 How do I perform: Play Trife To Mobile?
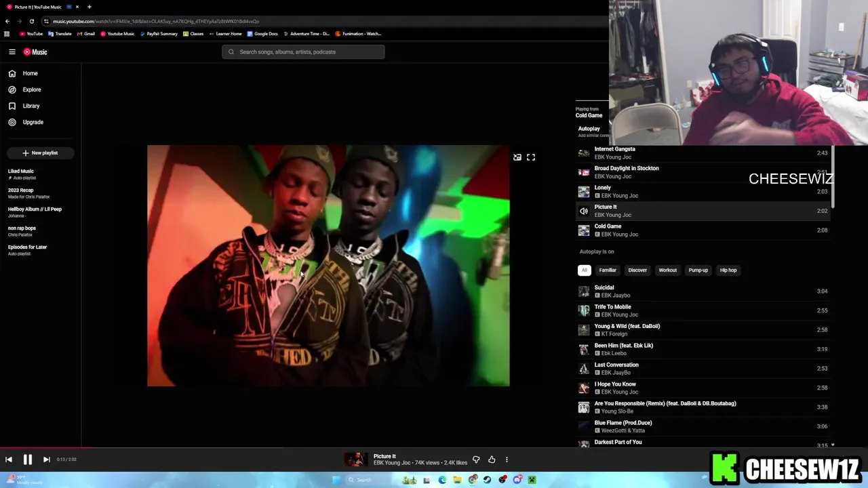[702, 310]
